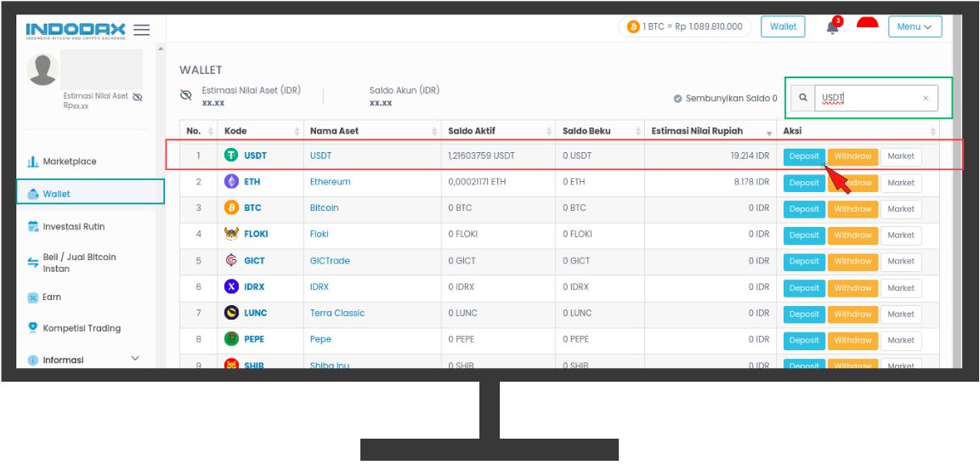
Task: Click Market for PEPE
Action: (x=901, y=340)
